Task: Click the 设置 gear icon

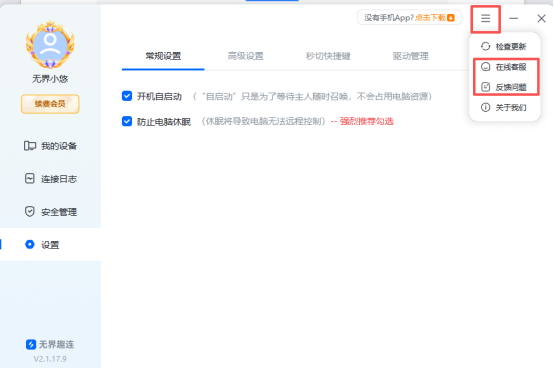Action: click(x=30, y=244)
